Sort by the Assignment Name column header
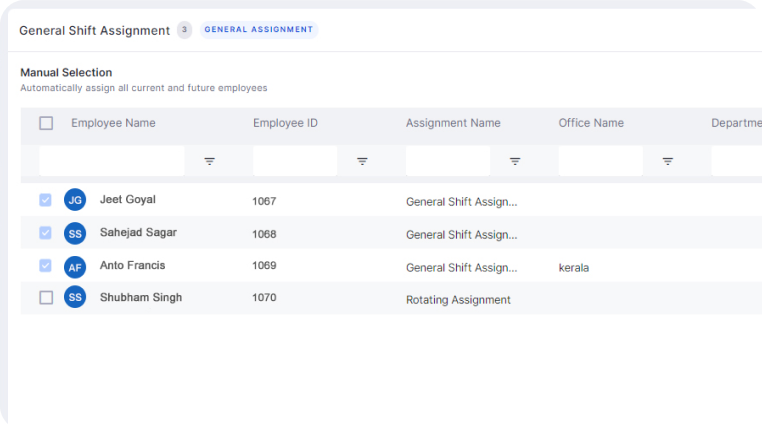This screenshot has height=431, width=762. tap(453, 123)
